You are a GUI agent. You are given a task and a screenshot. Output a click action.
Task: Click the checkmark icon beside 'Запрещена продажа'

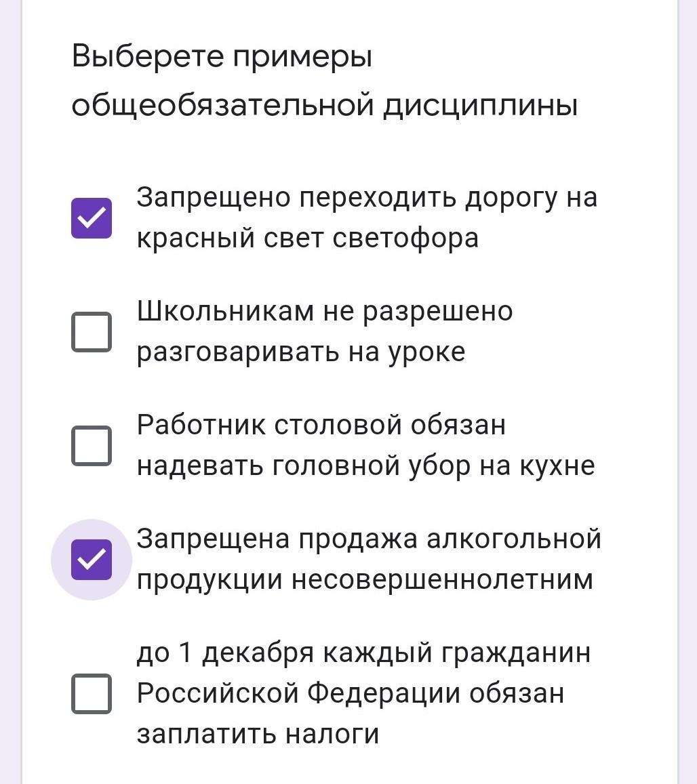(x=92, y=560)
